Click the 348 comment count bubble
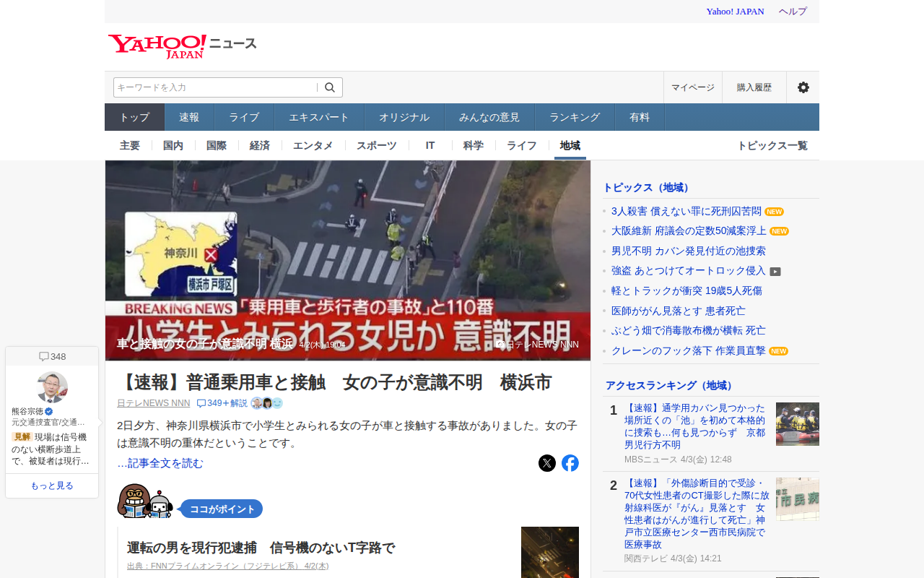 coord(52,356)
